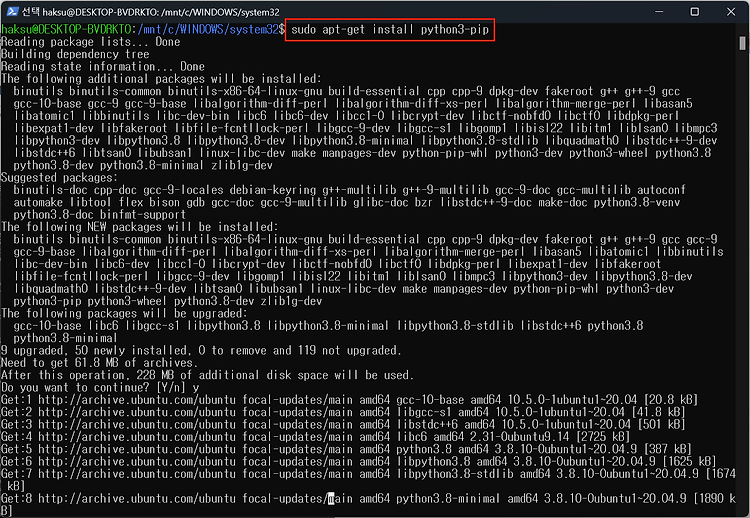Click the Get:8 python3.8-minimal download line
Viewport: 750px width, 518px height.
tap(368, 505)
